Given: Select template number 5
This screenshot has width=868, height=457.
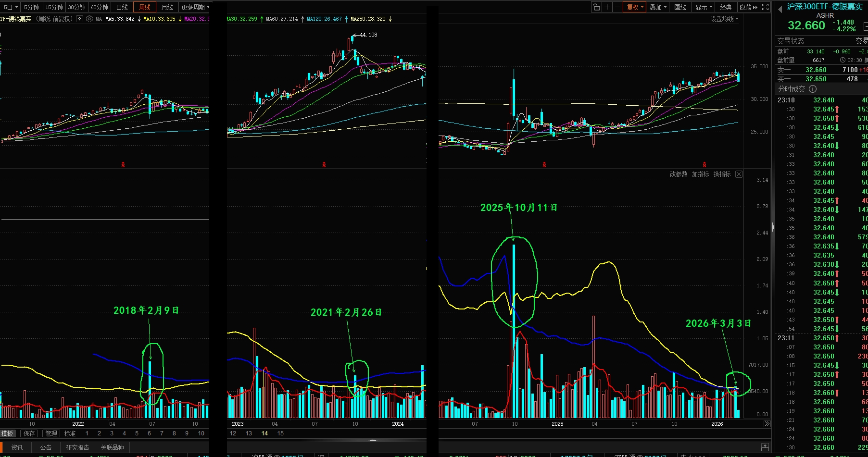Looking at the screenshot, I should click(x=137, y=433).
